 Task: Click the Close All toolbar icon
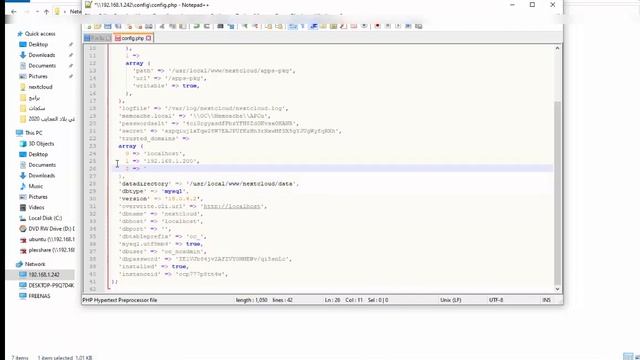[x=140, y=26]
